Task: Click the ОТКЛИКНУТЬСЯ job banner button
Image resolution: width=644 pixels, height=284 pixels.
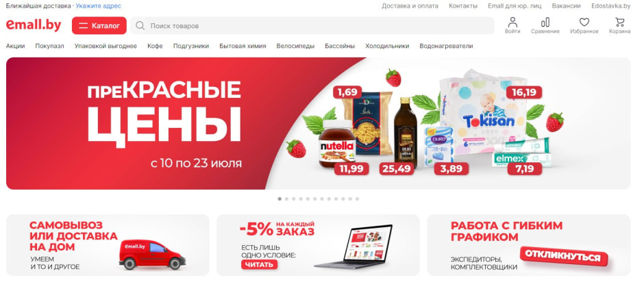Action: (x=562, y=257)
